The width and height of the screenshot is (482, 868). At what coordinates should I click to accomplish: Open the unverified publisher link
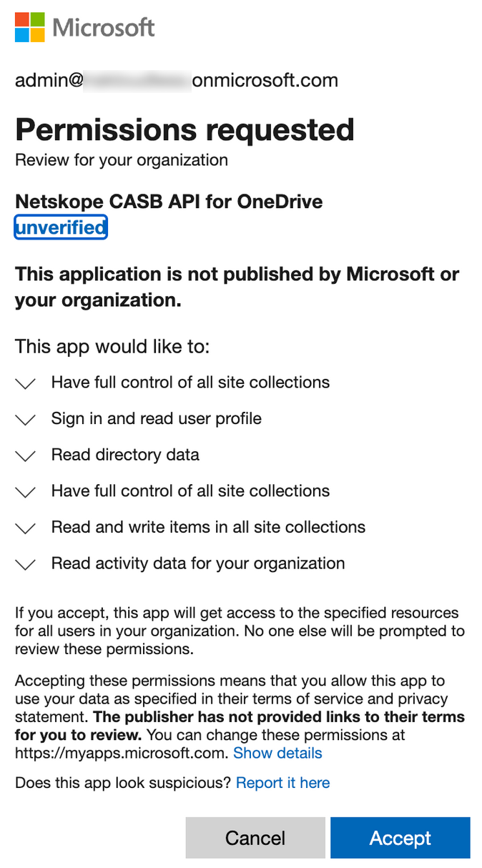tap(61, 227)
